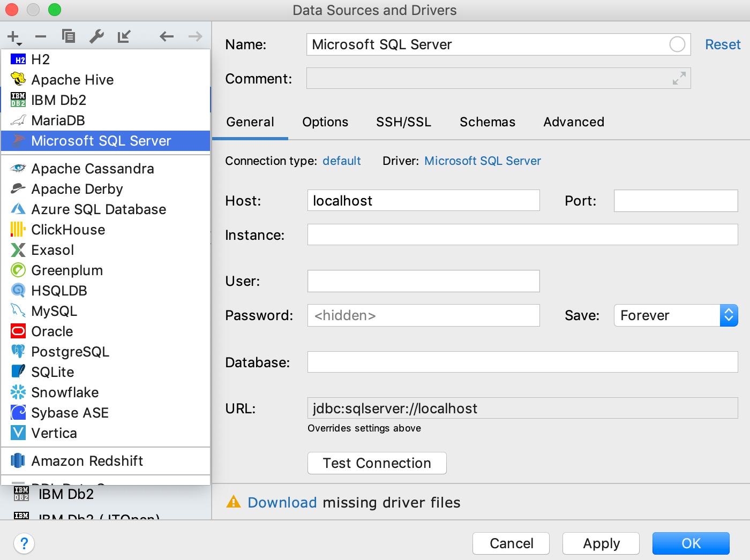Open the Driver Microsoft SQL Server link
This screenshot has width=750, height=560.
click(x=483, y=161)
